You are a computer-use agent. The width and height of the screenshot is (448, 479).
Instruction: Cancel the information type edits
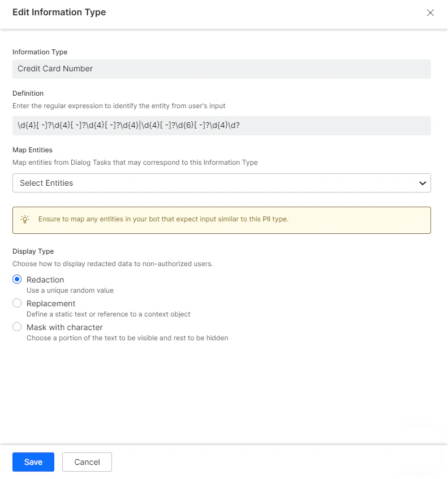87,461
